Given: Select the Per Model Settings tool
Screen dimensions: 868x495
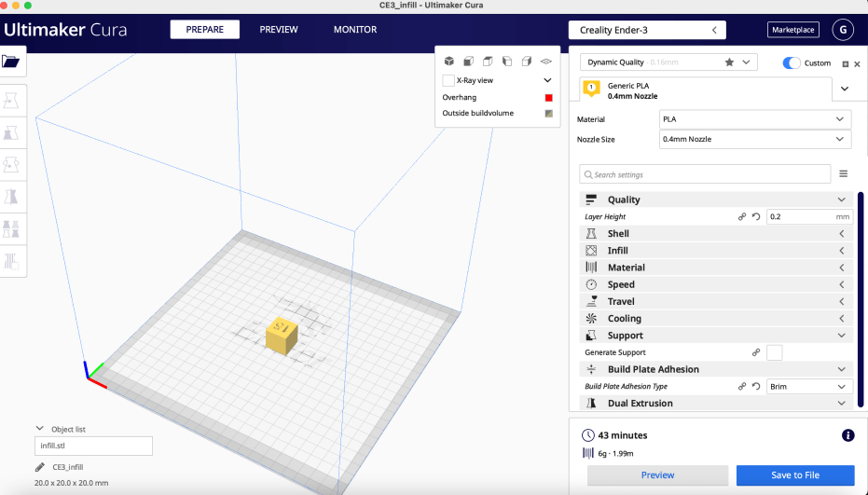Looking at the screenshot, I should 11,228.
